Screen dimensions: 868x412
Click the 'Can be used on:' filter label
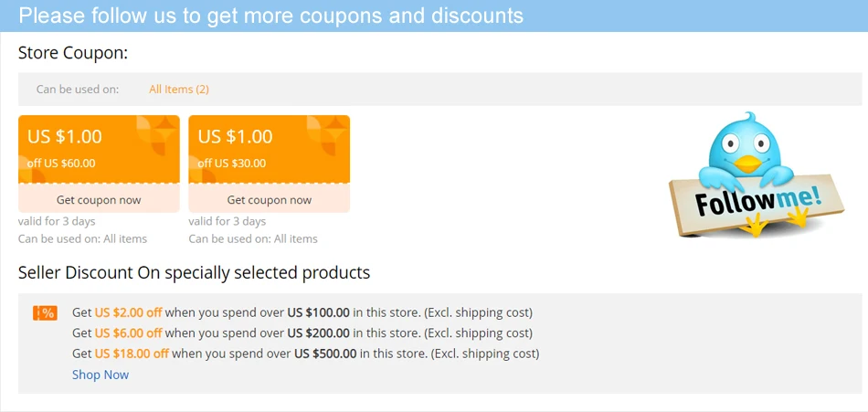(78, 90)
